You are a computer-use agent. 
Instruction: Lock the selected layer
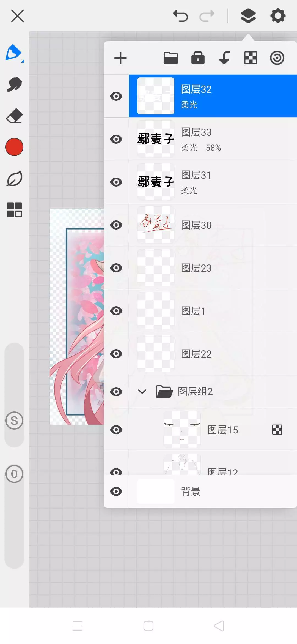(198, 58)
